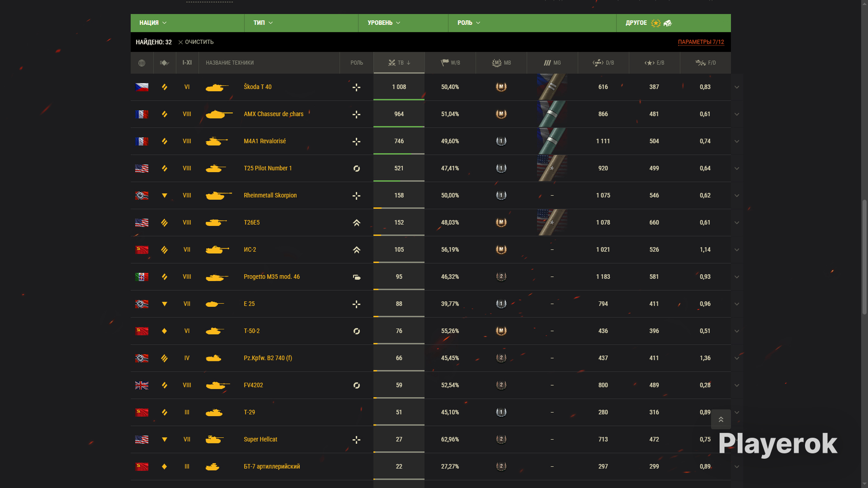Click the British flag on FV4202 row
The image size is (868, 488).
click(x=142, y=385)
